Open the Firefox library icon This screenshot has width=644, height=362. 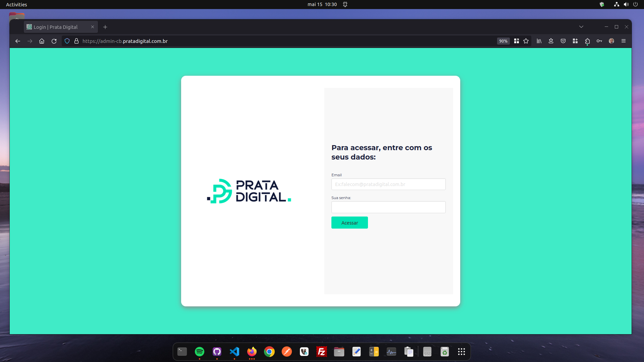(x=539, y=41)
